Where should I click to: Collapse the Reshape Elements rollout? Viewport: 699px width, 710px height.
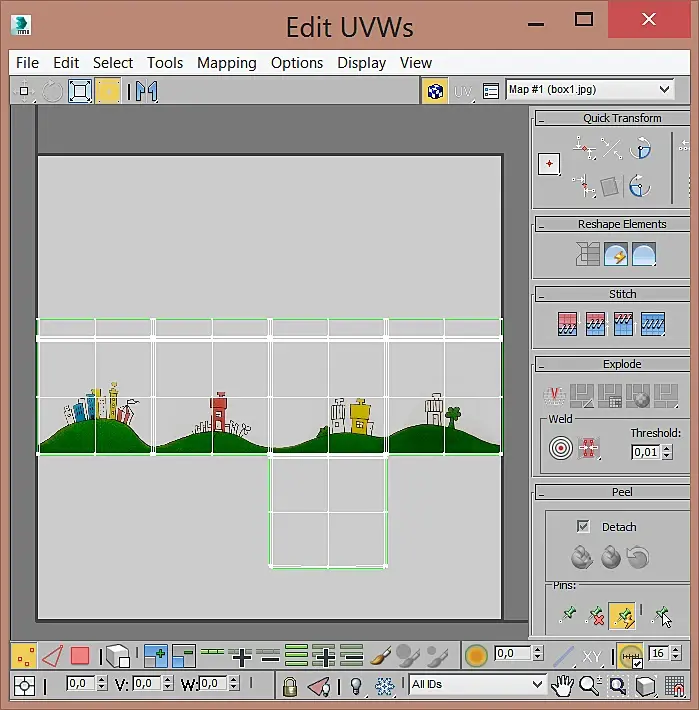click(x=613, y=224)
